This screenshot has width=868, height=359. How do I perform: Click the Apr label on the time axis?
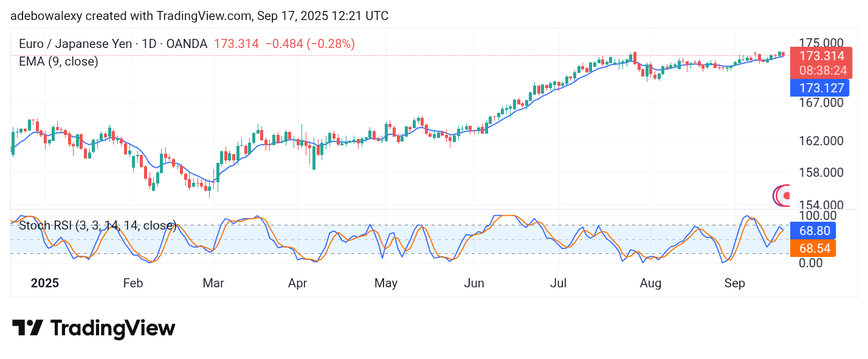(x=298, y=283)
